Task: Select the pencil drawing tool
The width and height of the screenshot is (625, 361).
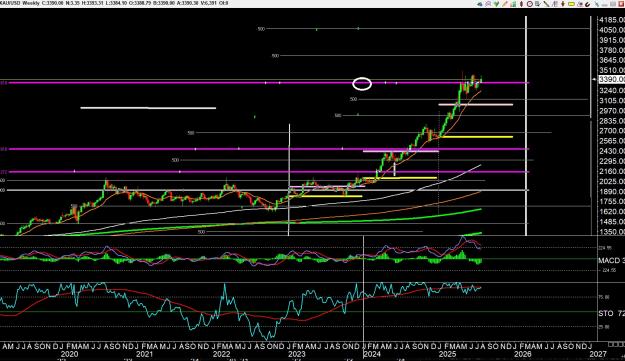Action: point(505,4)
